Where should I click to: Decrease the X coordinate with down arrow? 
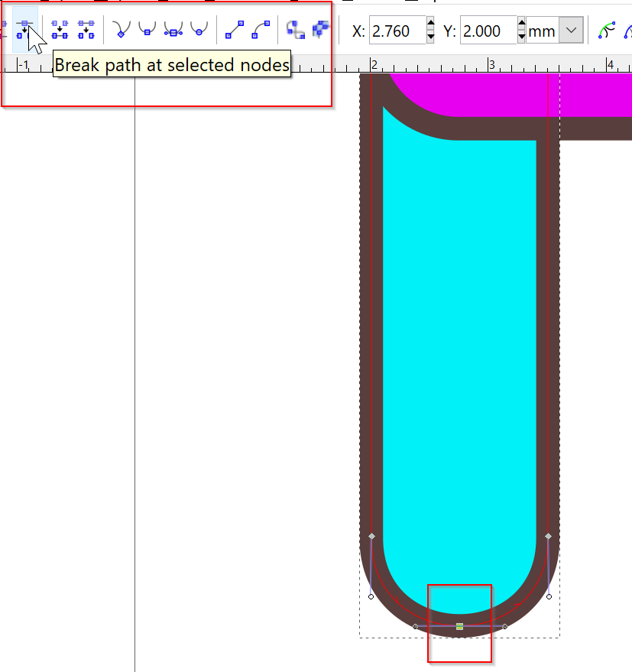(x=430, y=37)
